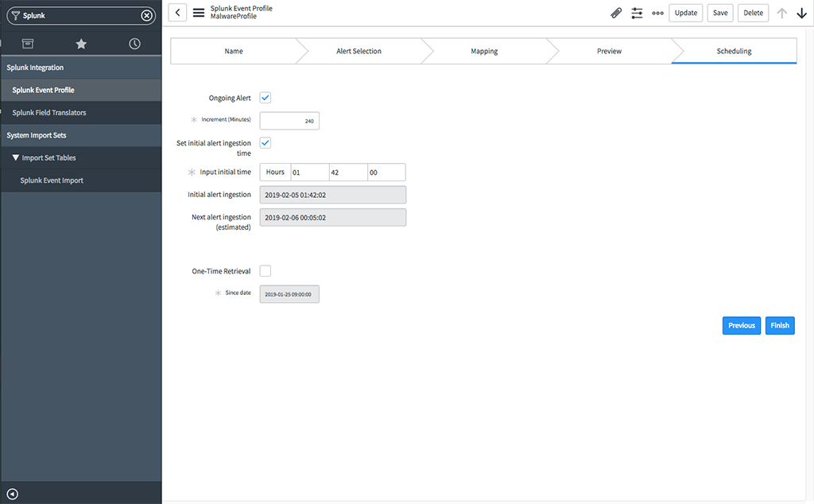The width and height of the screenshot is (814, 504).
Task: Click the MalwareProfile record title
Action: pos(234,17)
